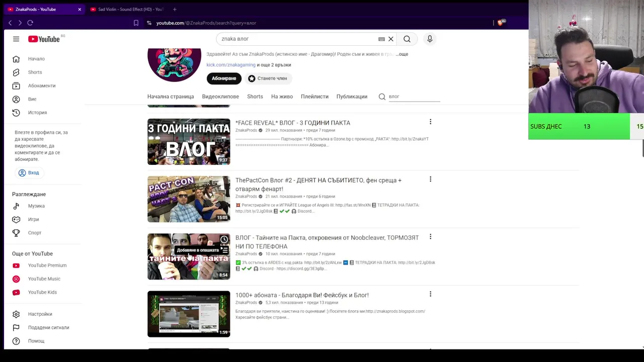This screenshot has width=644, height=362.
Task: Reload the page in browser
Action: pyautogui.click(x=30, y=23)
